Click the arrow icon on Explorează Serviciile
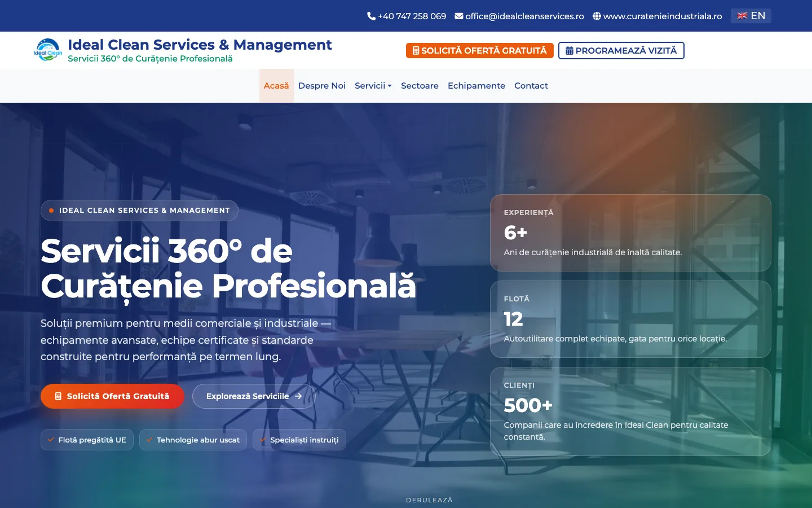Screen dimensions: 812x508 click(298, 396)
